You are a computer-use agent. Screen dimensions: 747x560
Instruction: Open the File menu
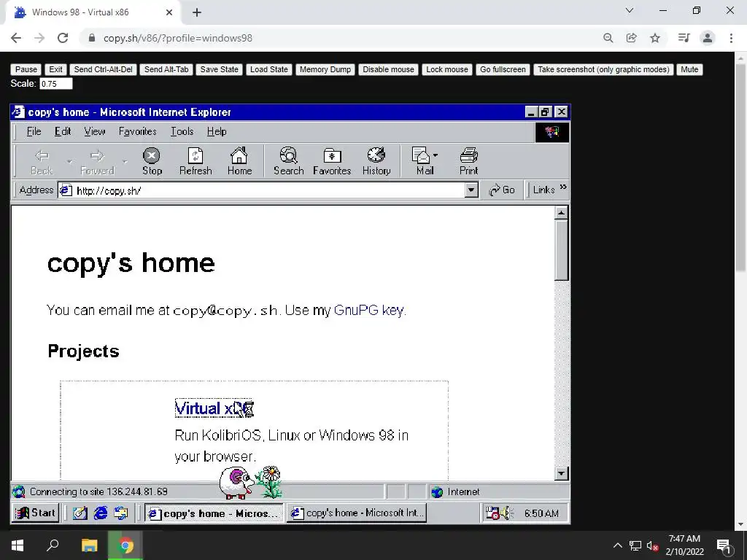coord(34,131)
